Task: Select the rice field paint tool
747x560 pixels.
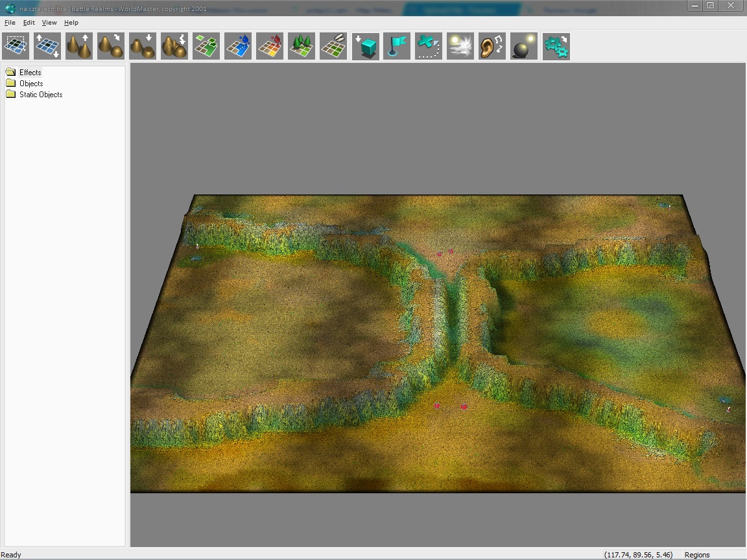Action: (333, 46)
